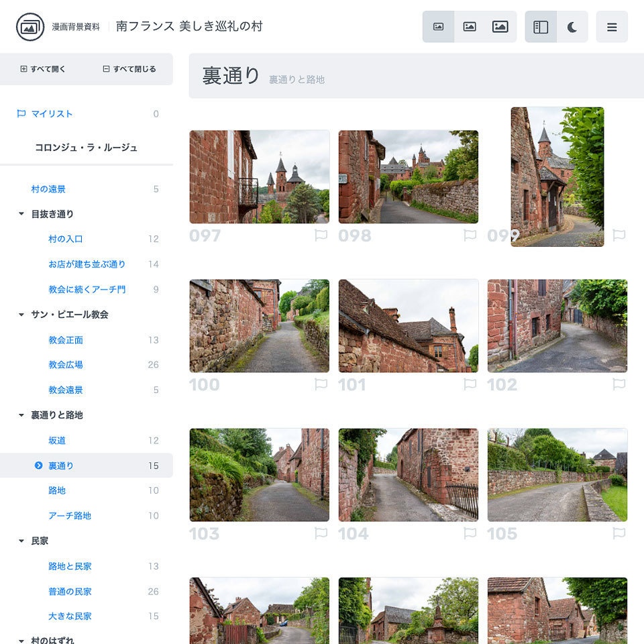Screen dimensions: 644x644
Task: Select the large thumbnail size icon
Action: [500, 26]
